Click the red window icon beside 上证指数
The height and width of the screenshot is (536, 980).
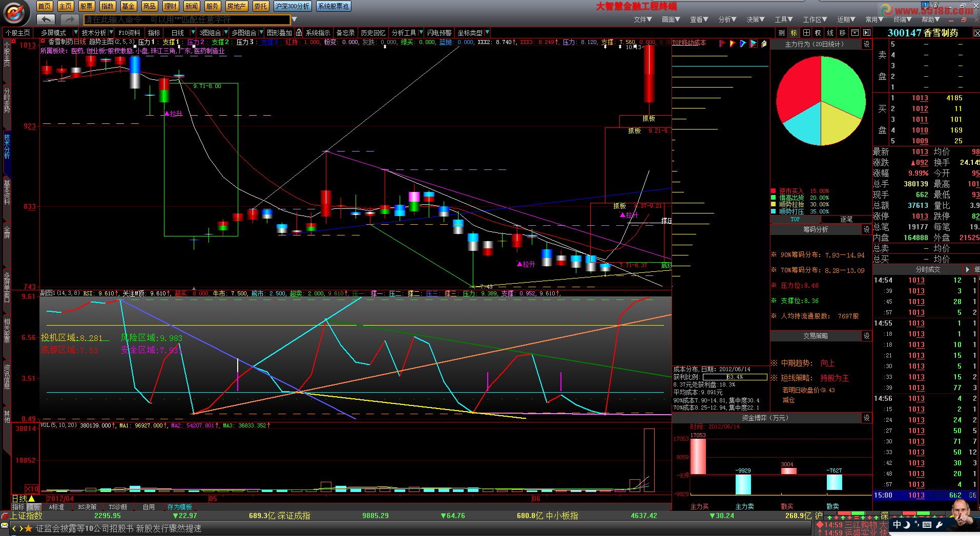point(5,516)
